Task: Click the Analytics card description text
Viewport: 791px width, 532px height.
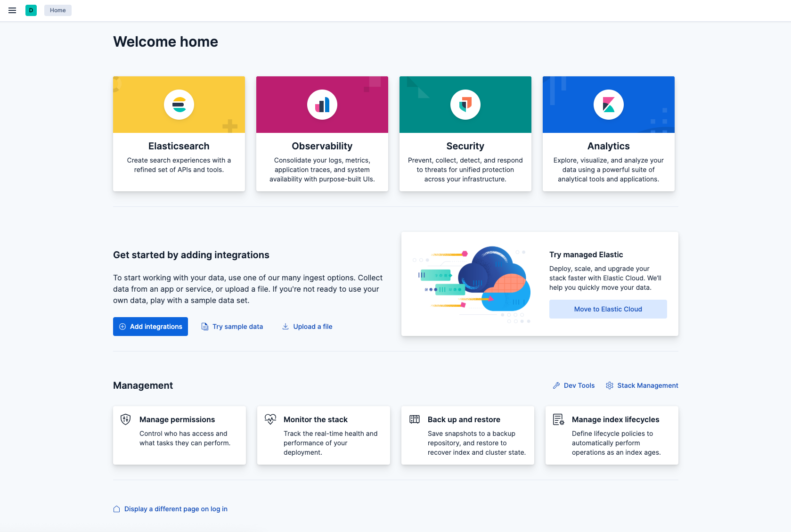Action: tap(609, 170)
